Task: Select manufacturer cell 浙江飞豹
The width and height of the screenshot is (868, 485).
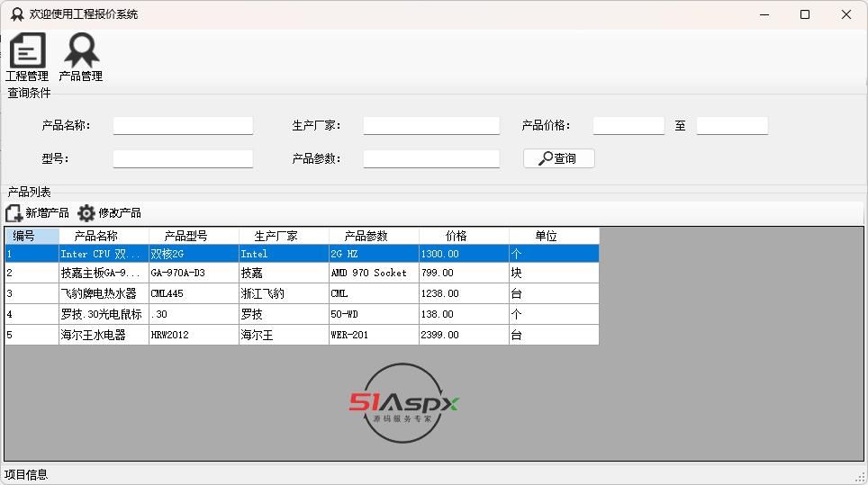Action: [x=284, y=293]
